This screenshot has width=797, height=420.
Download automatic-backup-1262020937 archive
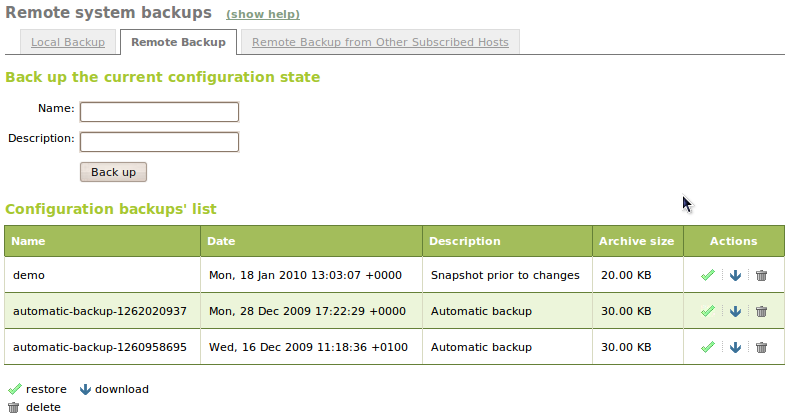point(735,311)
